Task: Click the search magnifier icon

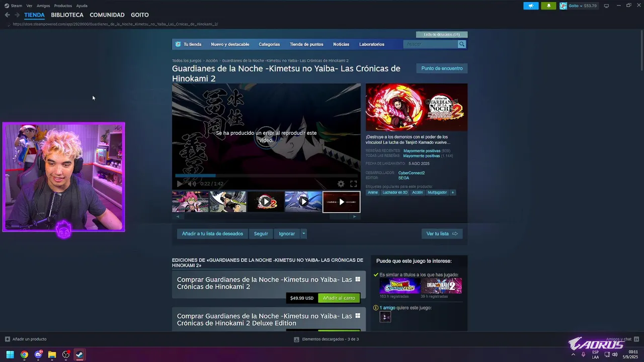Action: pyautogui.click(x=462, y=44)
